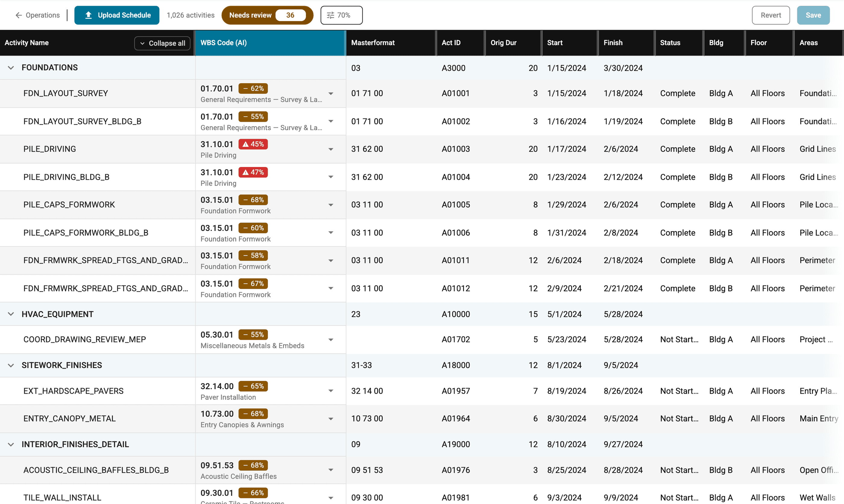
Task: Open WBS dropdown for FDN_LAYOUT_SURVEY_BLDG_B
Action: [331, 121]
